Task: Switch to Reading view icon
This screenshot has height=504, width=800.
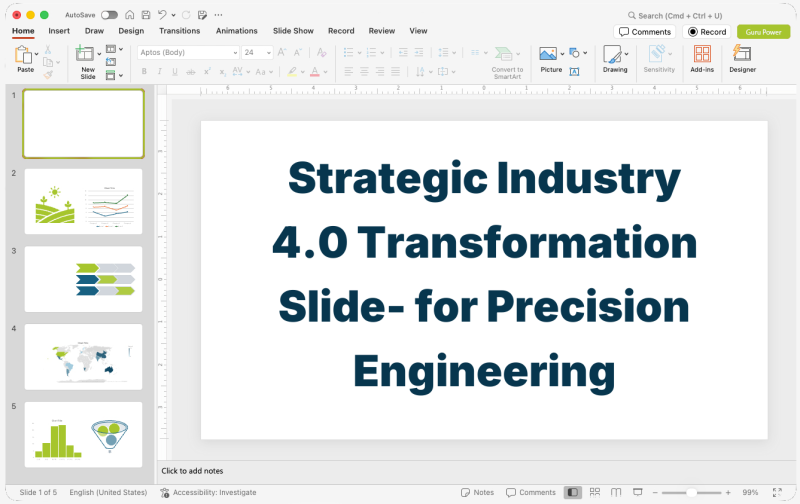Action: 616,492
